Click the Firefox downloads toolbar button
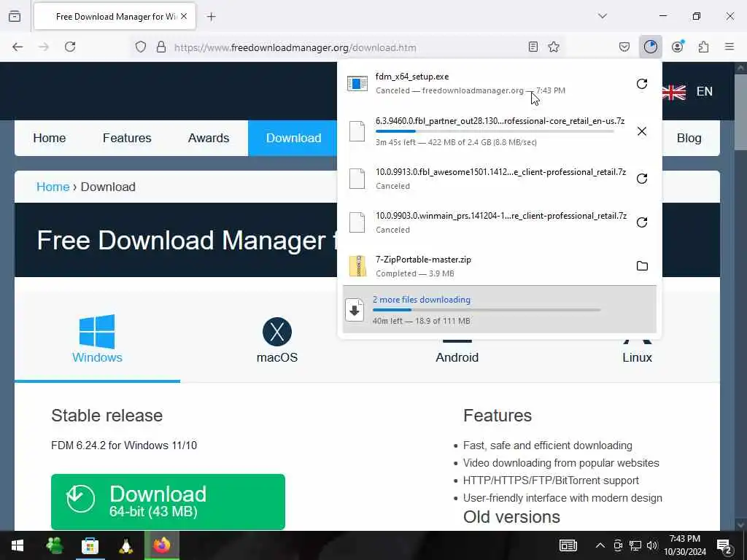The image size is (747, 560). tap(650, 47)
